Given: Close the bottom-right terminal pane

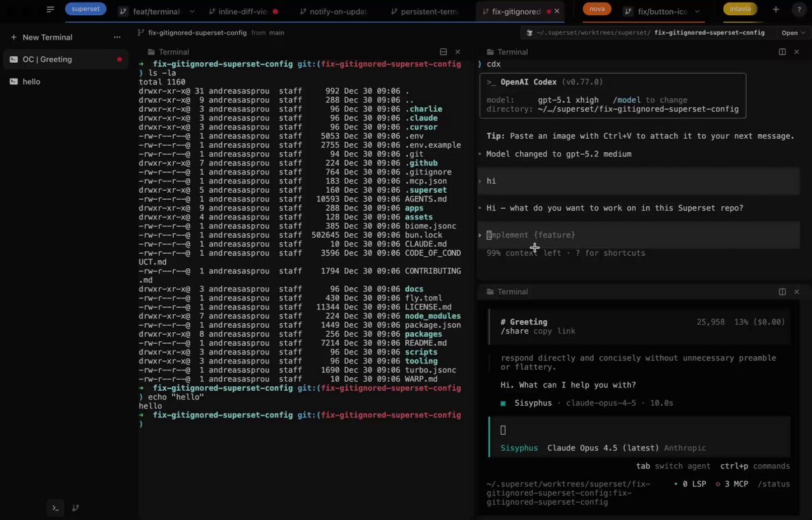Looking at the screenshot, I should [x=797, y=292].
